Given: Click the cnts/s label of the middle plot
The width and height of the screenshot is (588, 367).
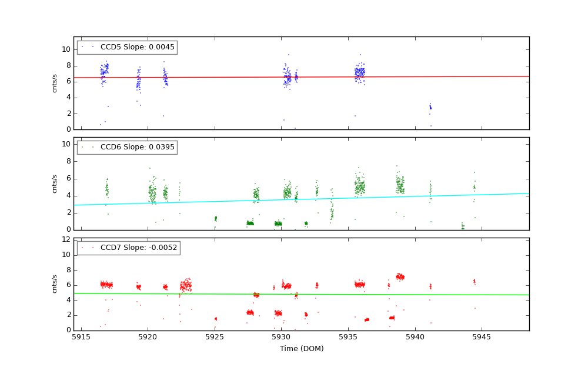Looking at the screenshot, I should pos(55,183).
